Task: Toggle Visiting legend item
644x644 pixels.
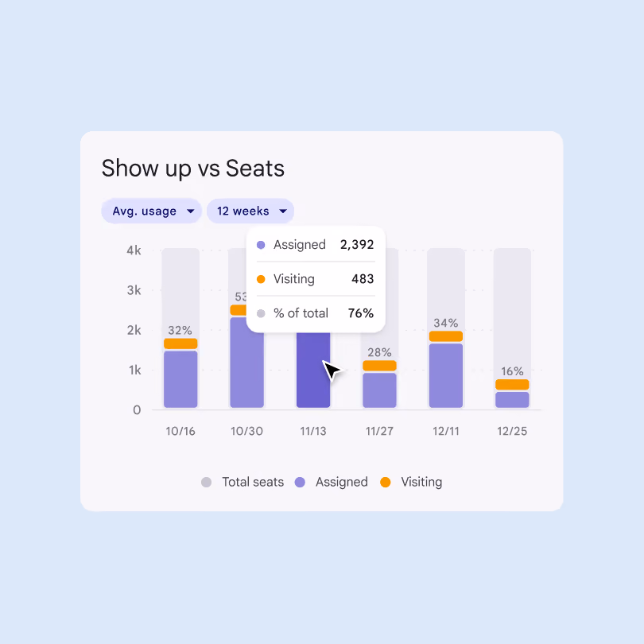Action: (411, 482)
